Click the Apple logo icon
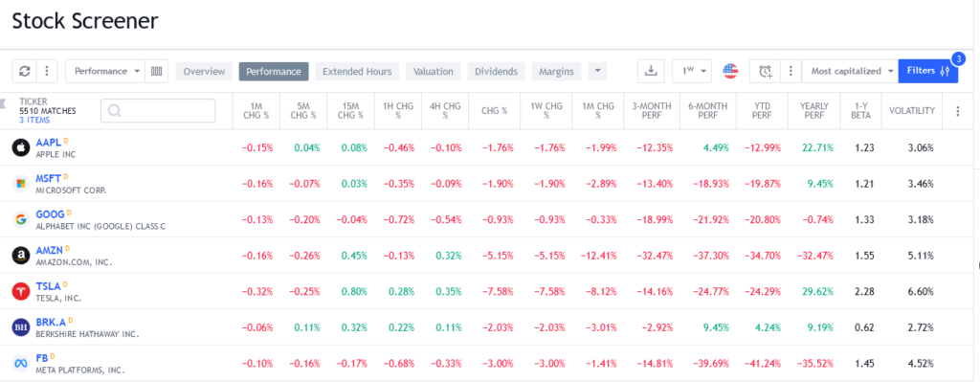This screenshot has width=980, height=382. [x=21, y=147]
